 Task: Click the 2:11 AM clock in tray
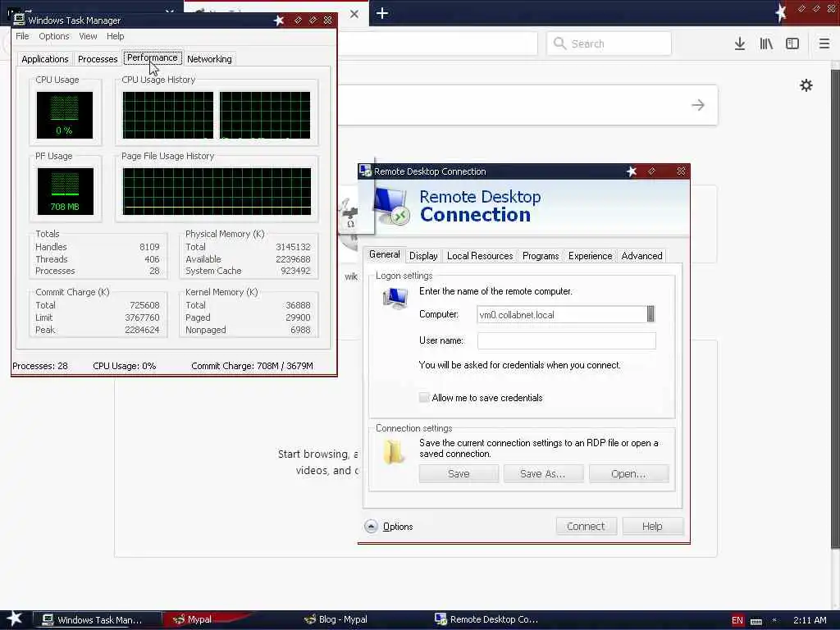point(810,620)
